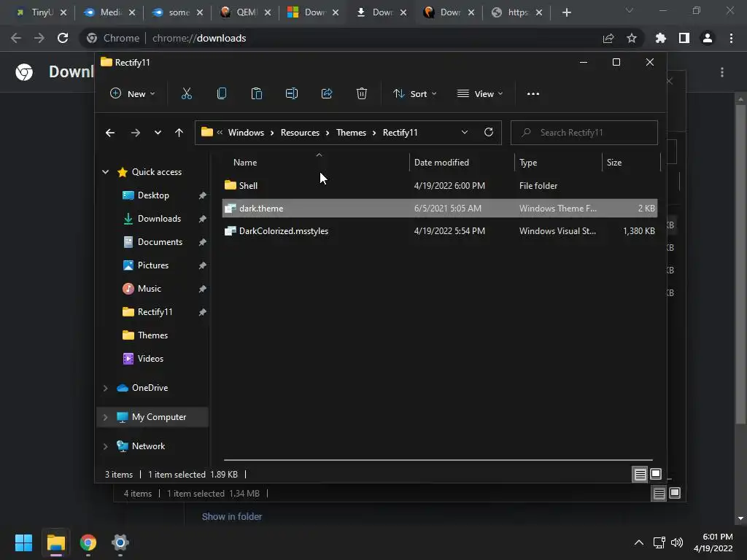This screenshot has height=560, width=747.
Task: Switch to details view layout icon in Rectify11 status bar
Action: (x=640, y=474)
